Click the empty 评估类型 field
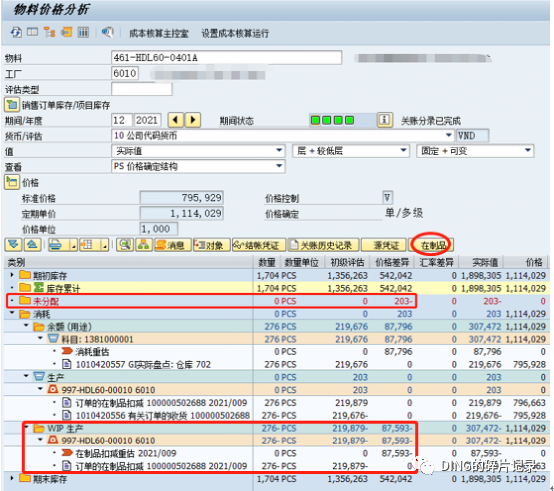This screenshot has width=554, height=491. (142, 89)
